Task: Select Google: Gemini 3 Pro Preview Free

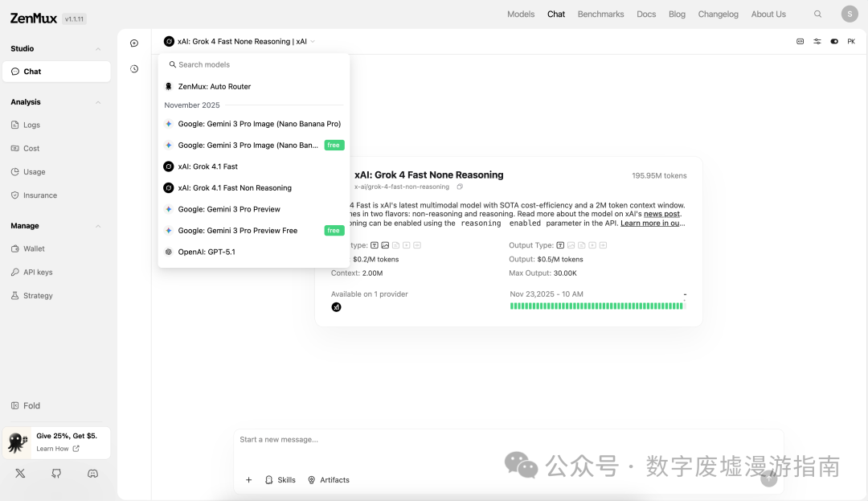Action: pyautogui.click(x=253, y=231)
